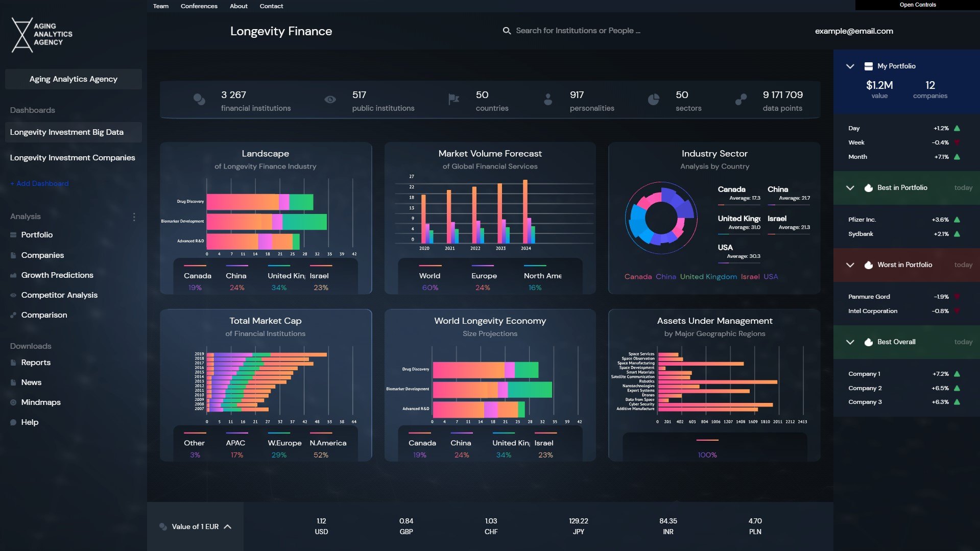Collapse the Best in Portfolio chevron
The width and height of the screenshot is (980, 551).
tap(850, 188)
